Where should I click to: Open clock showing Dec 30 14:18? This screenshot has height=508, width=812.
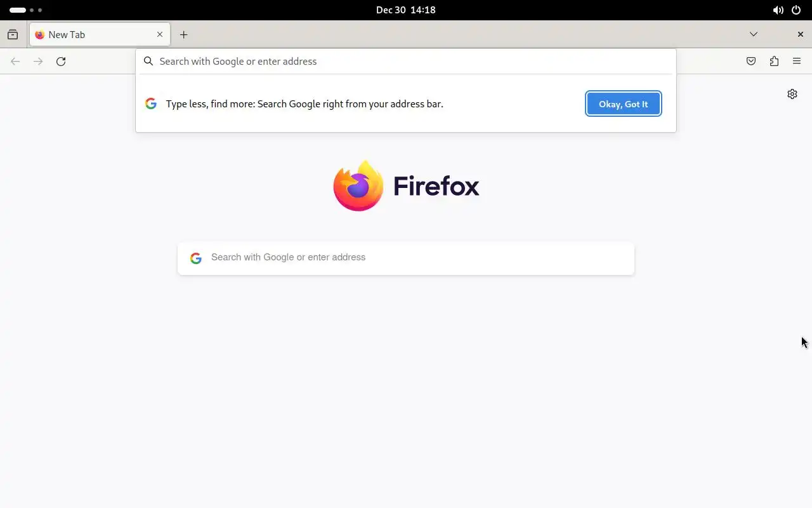click(x=406, y=10)
